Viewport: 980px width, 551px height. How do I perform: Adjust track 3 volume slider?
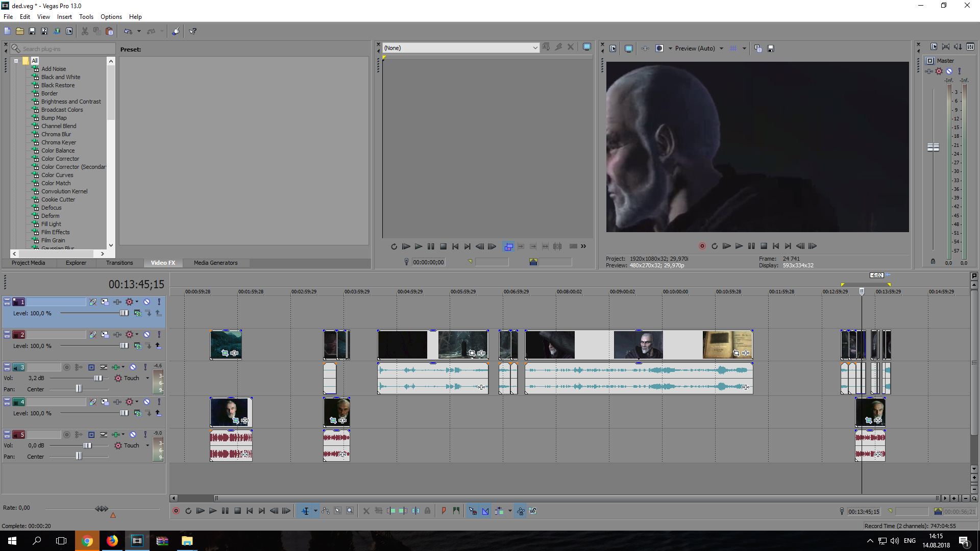[98, 378]
